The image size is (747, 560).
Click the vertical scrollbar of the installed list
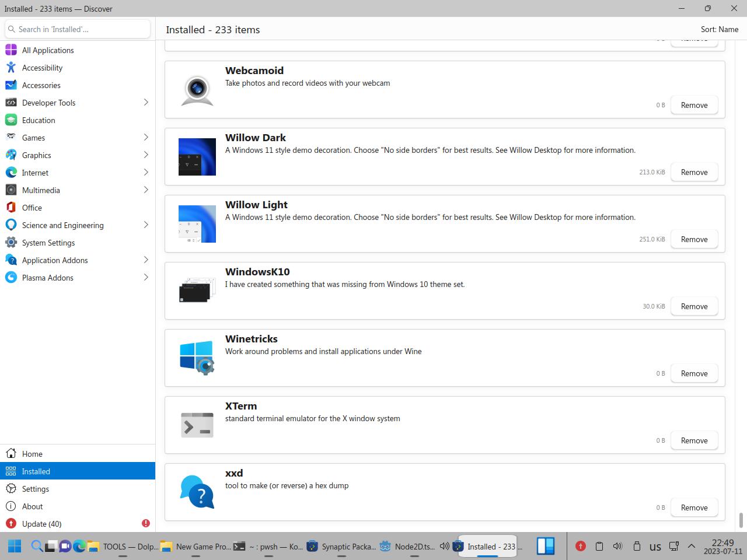[741, 519]
